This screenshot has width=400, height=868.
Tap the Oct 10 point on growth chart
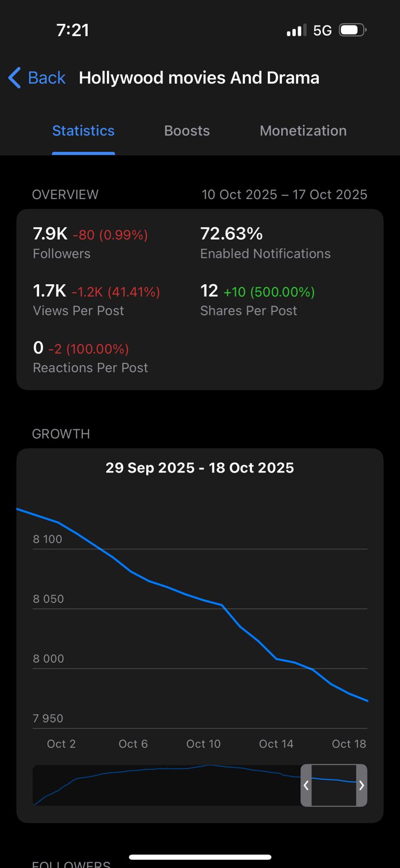click(x=204, y=600)
